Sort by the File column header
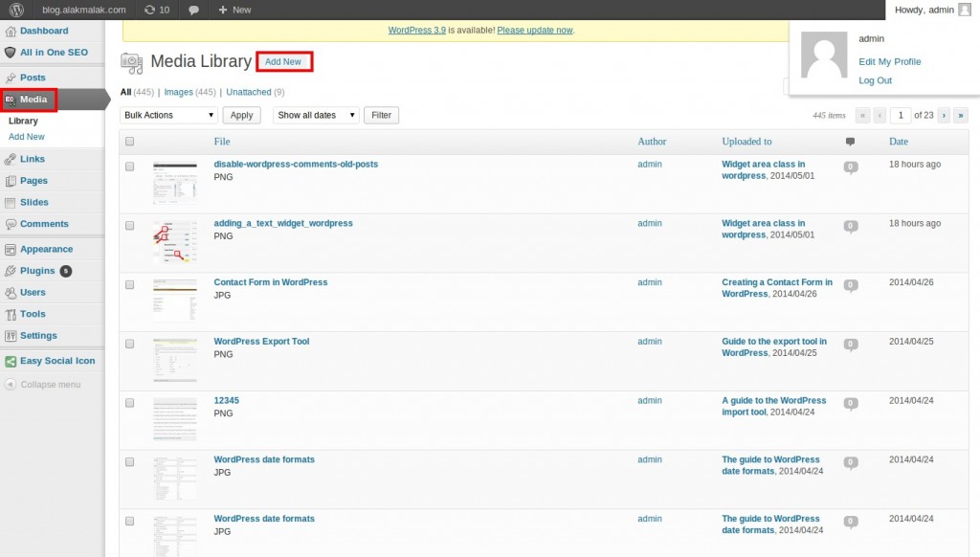980x557 pixels. point(222,142)
